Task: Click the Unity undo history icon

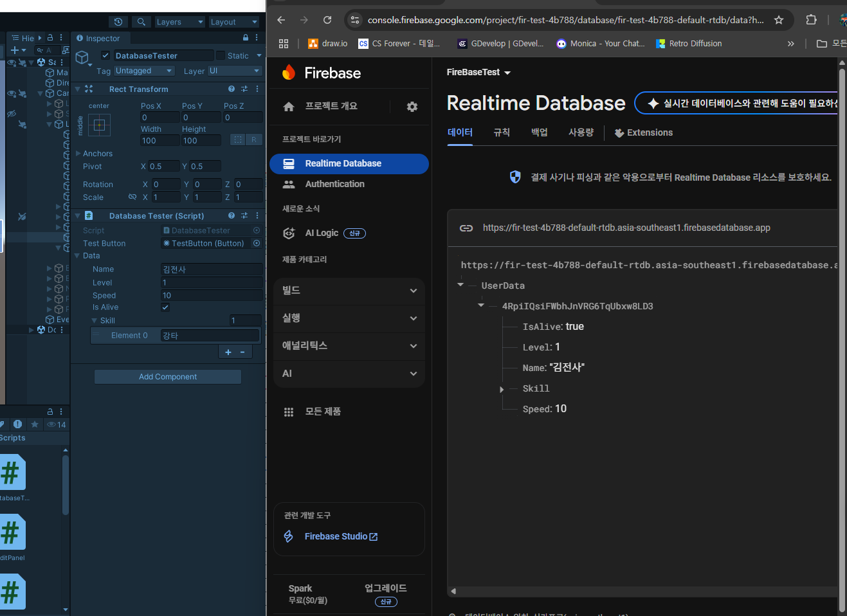Action: click(x=118, y=22)
